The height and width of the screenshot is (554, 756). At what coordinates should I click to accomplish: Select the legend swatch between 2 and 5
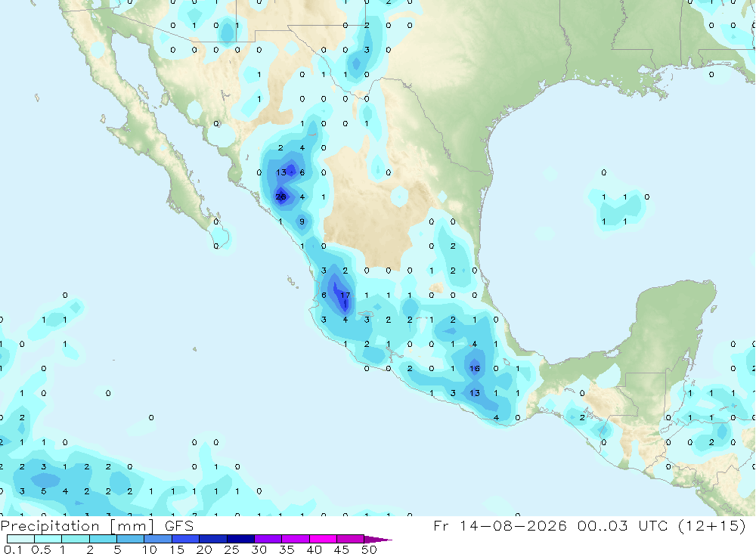(x=103, y=539)
